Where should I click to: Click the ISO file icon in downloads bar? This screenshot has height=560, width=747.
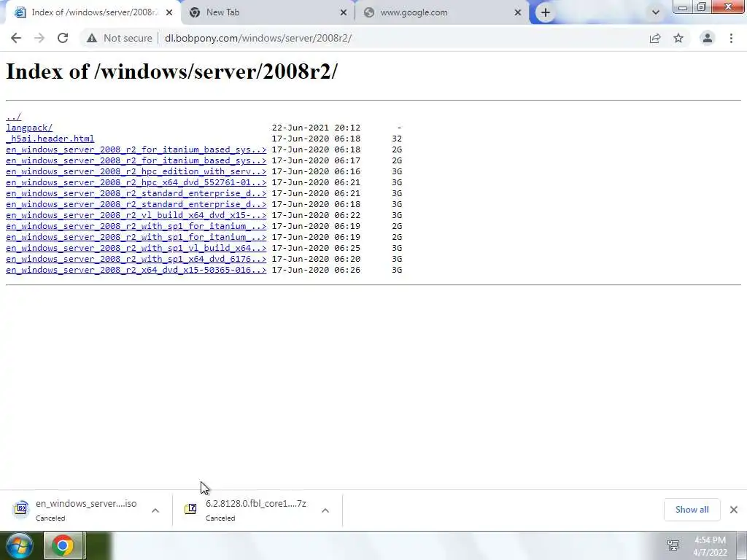(x=21, y=508)
